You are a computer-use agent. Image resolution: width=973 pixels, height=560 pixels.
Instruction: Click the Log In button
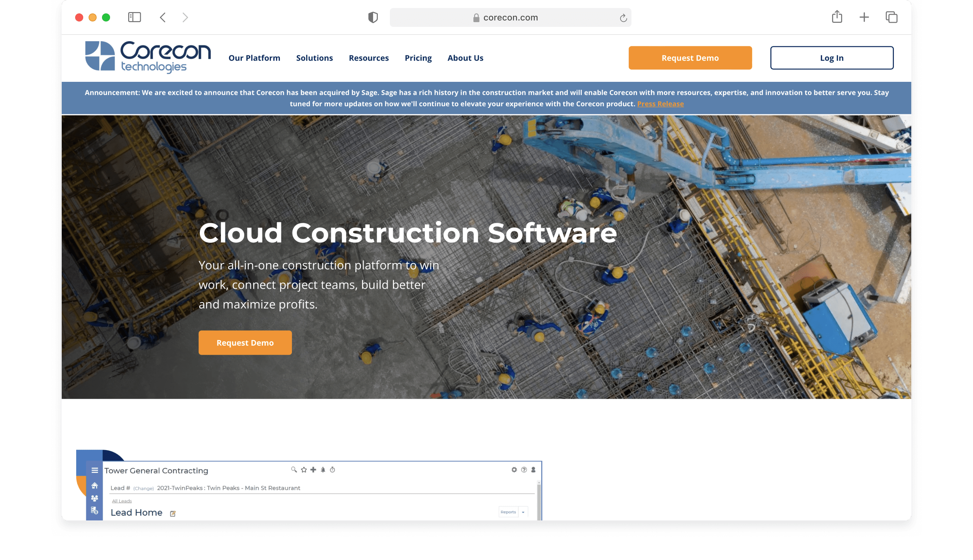click(x=831, y=58)
